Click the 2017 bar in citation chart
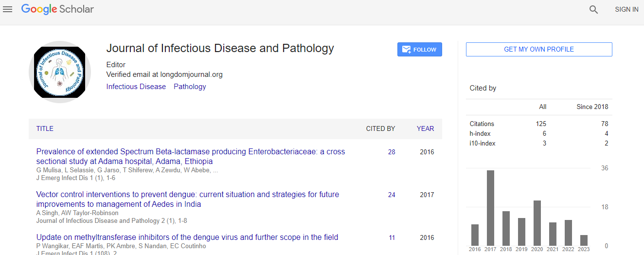The width and height of the screenshot is (644, 255). 490,208
